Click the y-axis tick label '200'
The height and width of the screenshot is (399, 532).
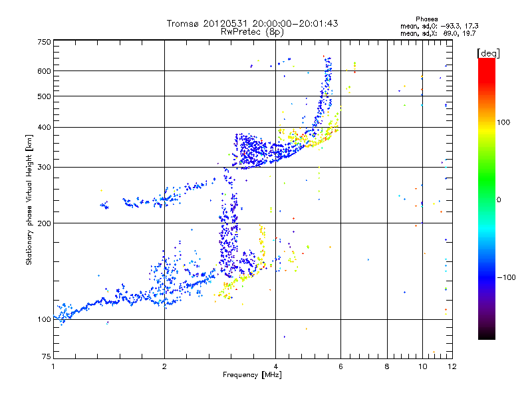coord(44,223)
